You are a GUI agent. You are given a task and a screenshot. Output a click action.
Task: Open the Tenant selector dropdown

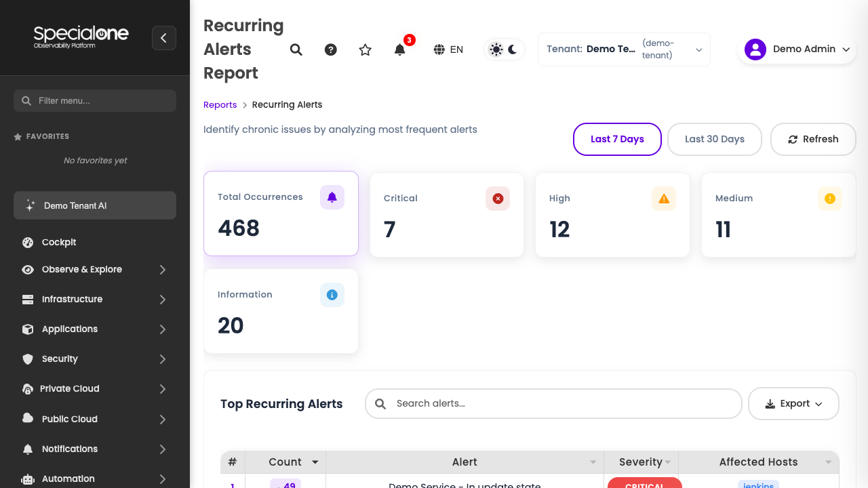tap(624, 49)
